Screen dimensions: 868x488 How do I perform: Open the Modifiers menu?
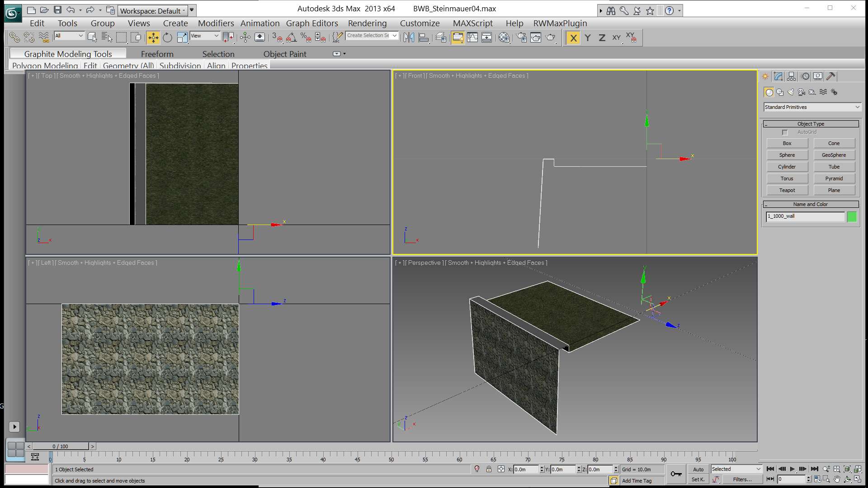pyautogui.click(x=216, y=23)
